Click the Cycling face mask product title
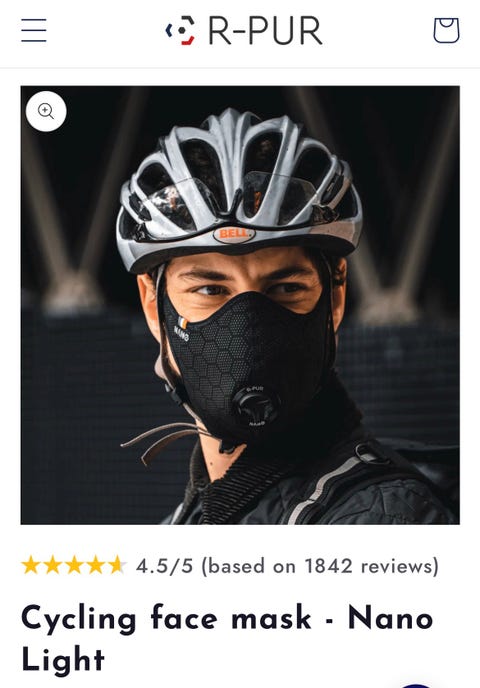 pyautogui.click(x=227, y=639)
